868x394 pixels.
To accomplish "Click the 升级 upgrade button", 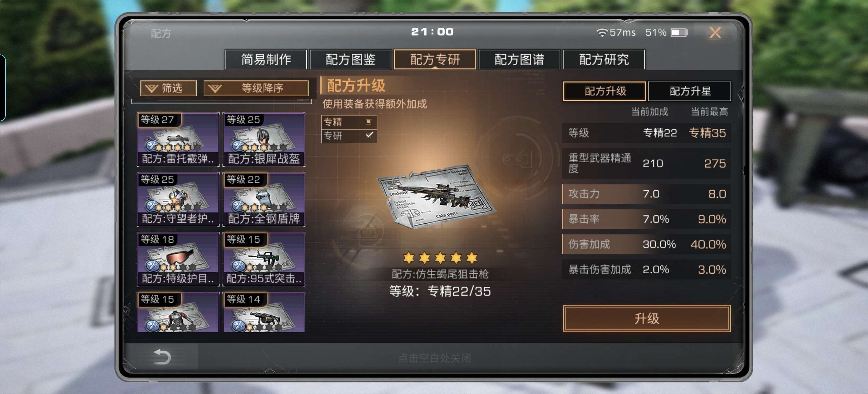I will point(646,318).
